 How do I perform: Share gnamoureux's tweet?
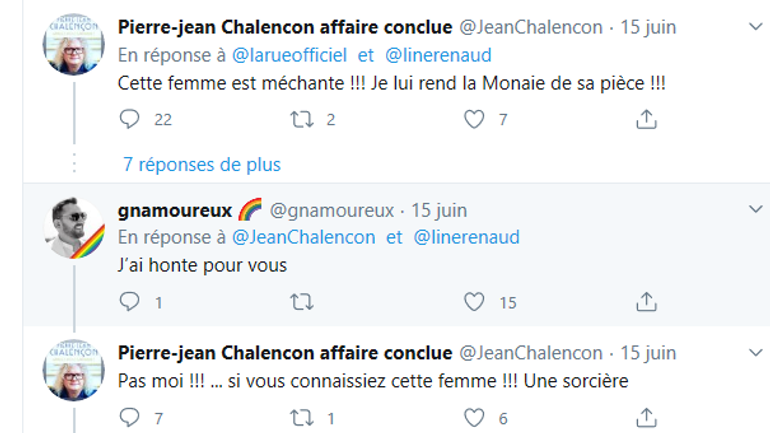(x=646, y=301)
